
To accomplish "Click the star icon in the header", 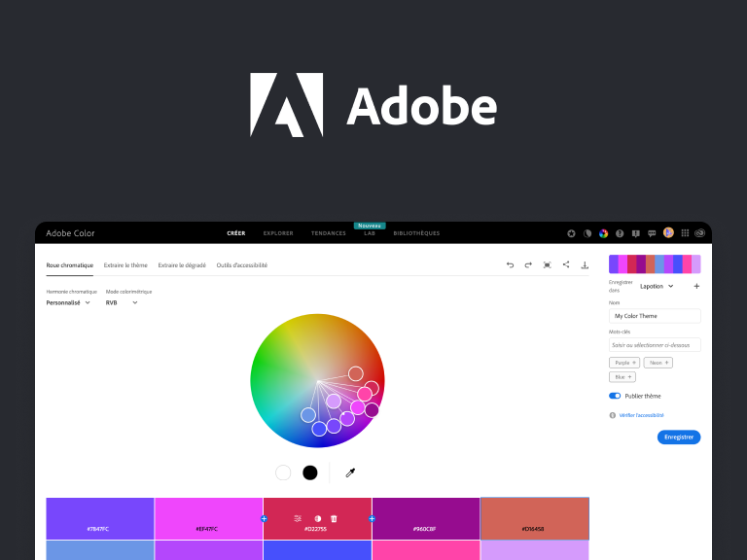I will click(571, 233).
